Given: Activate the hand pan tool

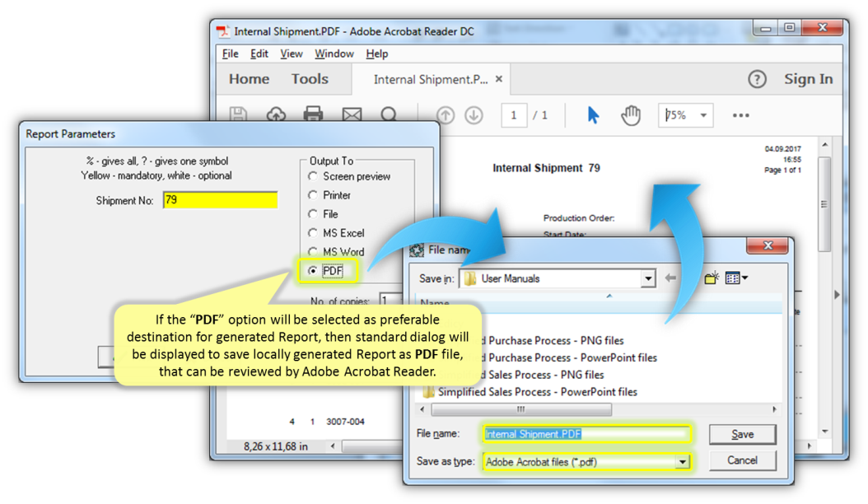Looking at the screenshot, I should 631,115.
